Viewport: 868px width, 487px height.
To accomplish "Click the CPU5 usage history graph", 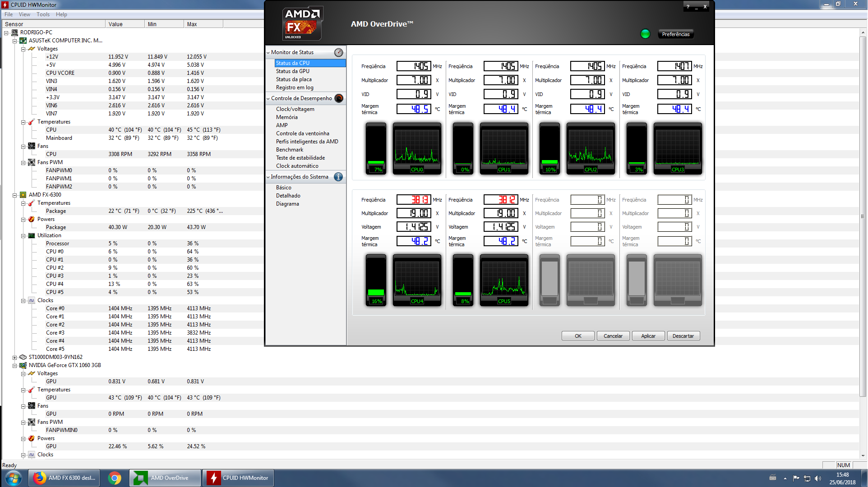I will coord(504,280).
